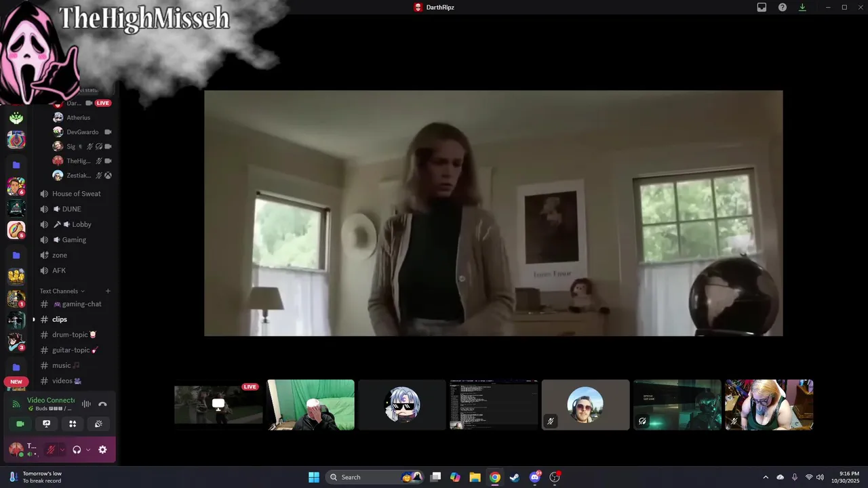Open the colorful spiral server icon

(16, 140)
